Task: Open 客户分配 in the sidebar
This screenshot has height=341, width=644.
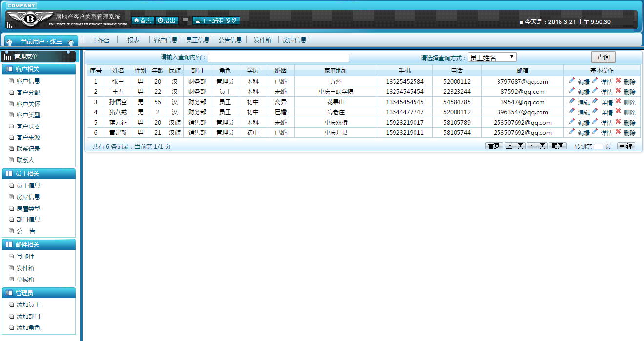Action: pos(28,92)
